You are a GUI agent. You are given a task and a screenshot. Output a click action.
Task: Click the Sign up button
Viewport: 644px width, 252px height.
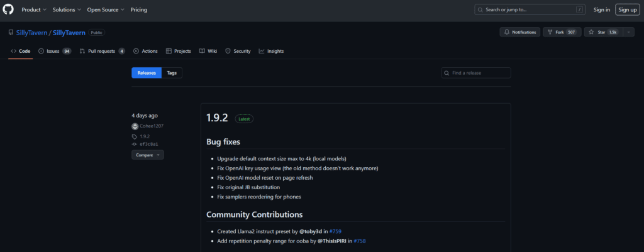point(627,9)
